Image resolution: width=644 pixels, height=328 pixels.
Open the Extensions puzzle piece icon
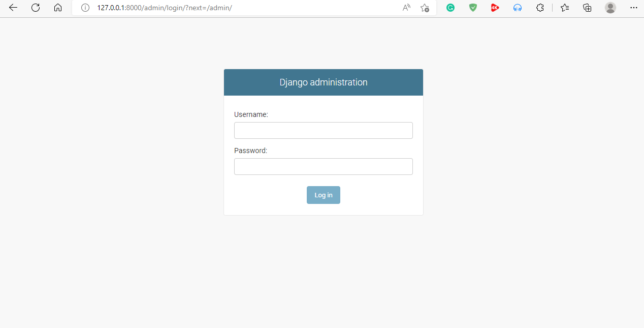pos(540,8)
